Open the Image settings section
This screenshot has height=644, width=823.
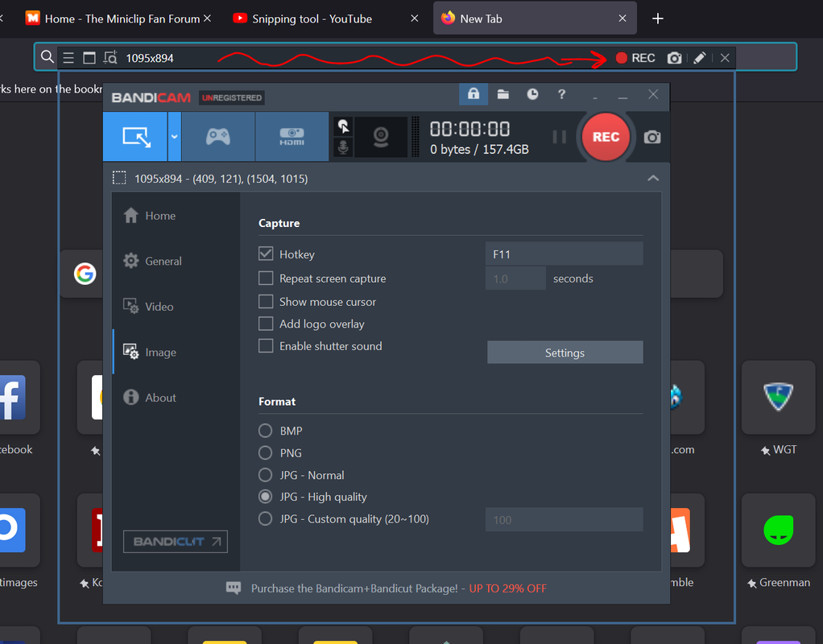(150, 352)
